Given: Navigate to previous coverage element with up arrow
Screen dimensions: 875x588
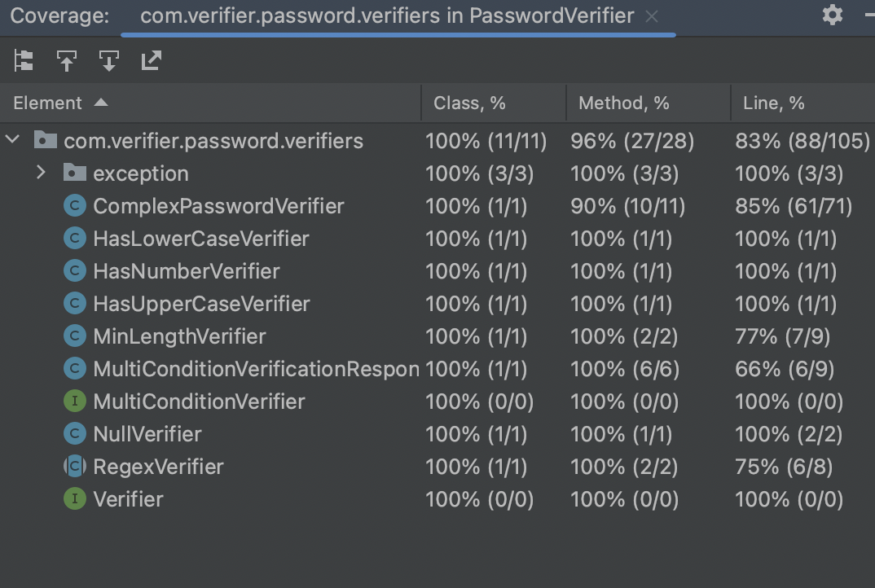Looking at the screenshot, I should pyautogui.click(x=66, y=60).
